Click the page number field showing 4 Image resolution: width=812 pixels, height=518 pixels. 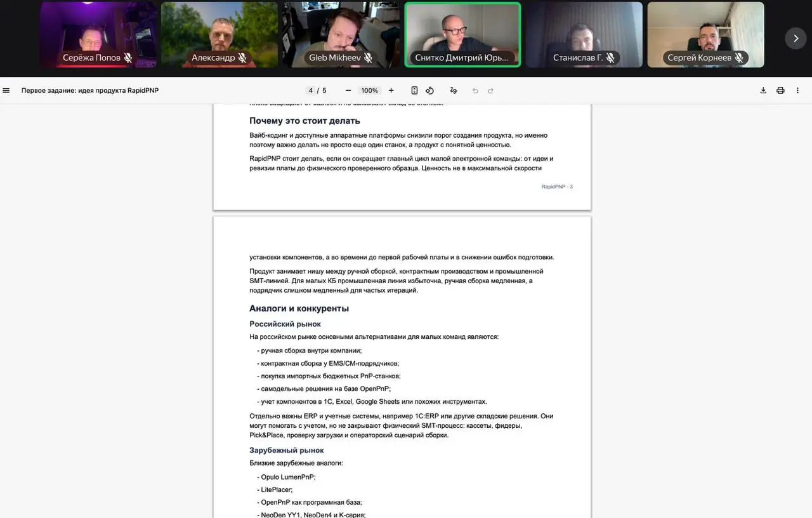(x=311, y=91)
